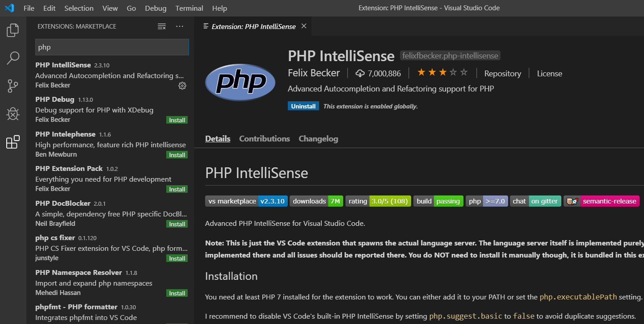
Task: Click the build passing badge
Action: point(438,201)
